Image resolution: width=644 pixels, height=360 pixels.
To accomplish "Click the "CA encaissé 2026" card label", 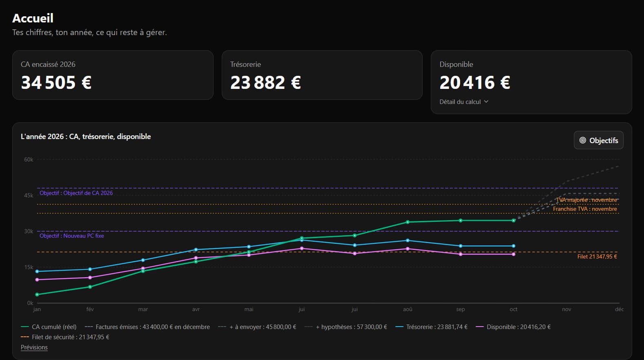I will [x=48, y=64].
